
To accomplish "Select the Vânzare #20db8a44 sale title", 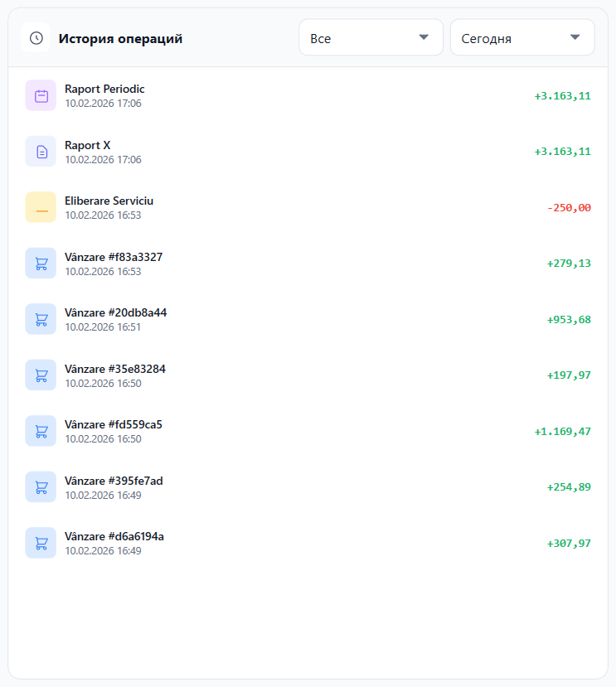I will pyautogui.click(x=115, y=312).
